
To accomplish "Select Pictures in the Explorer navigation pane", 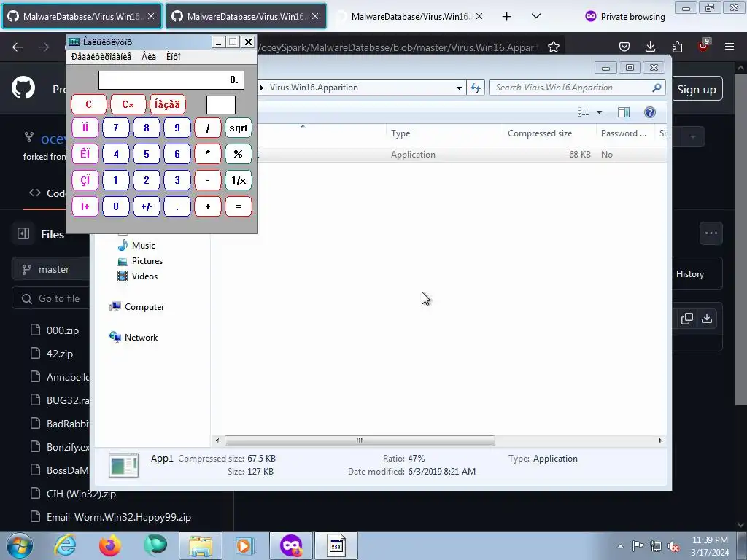I will click(x=141, y=261).
